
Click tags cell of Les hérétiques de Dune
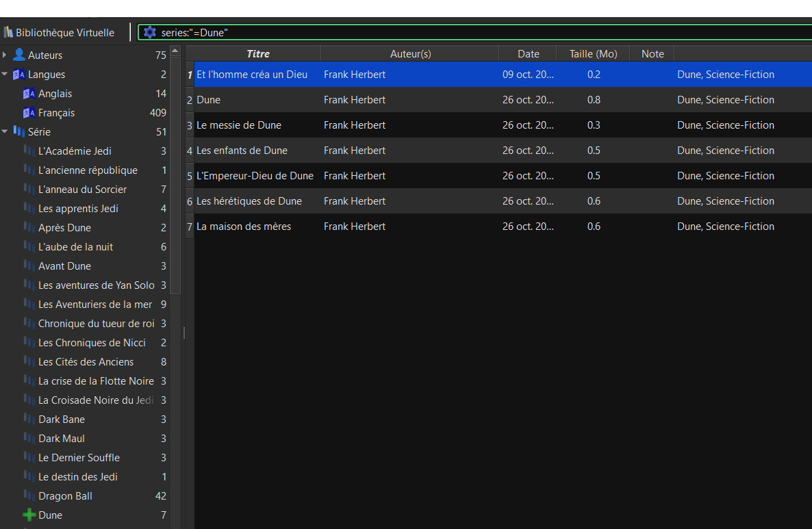(726, 201)
